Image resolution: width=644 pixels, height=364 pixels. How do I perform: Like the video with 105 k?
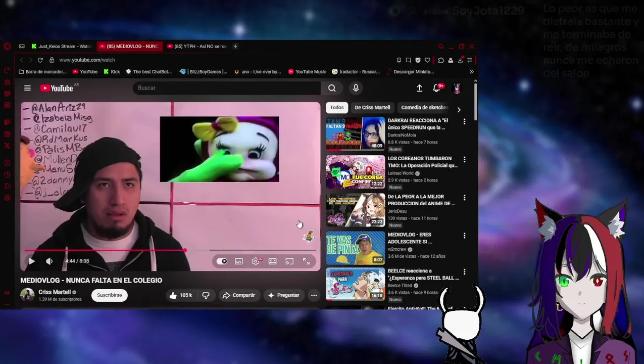[181, 295]
